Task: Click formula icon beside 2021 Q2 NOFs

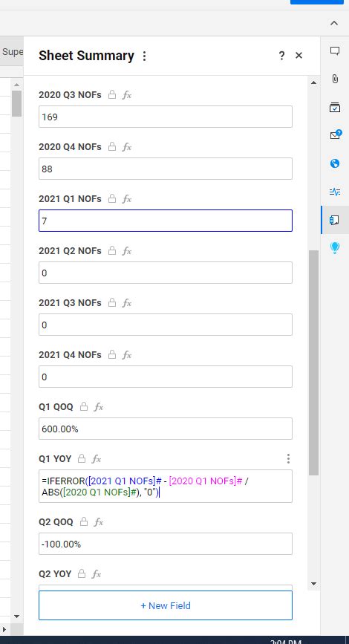Action: tap(127, 250)
